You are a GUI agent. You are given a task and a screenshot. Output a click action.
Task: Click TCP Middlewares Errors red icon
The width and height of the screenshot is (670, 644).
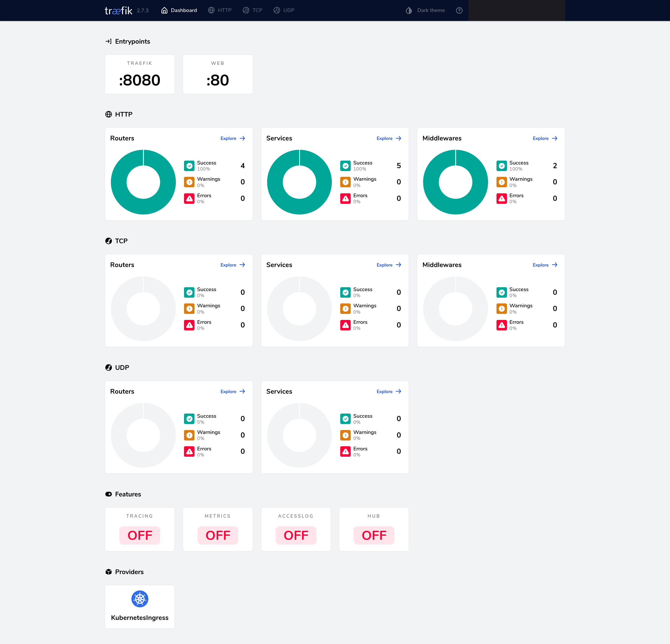coord(502,325)
